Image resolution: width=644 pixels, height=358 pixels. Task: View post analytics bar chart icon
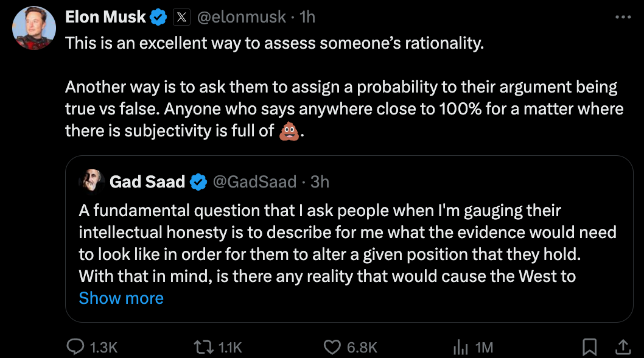point(460,347)
